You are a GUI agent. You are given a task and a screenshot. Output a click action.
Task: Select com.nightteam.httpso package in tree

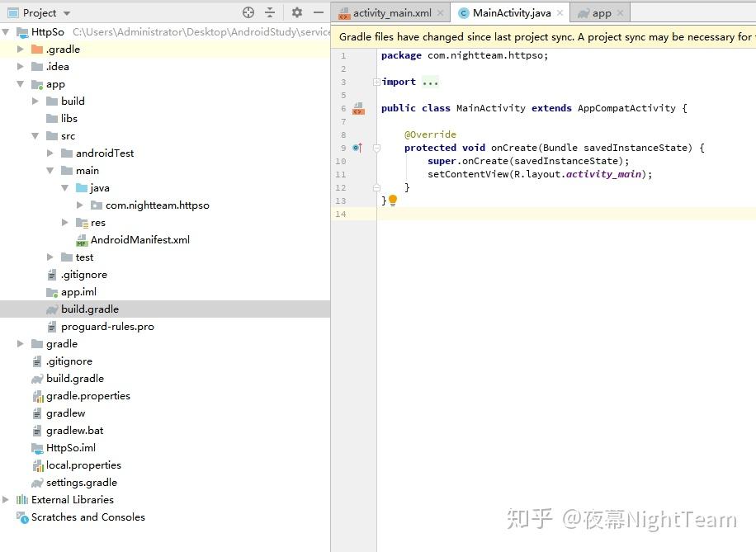click(x=156, y=205)
